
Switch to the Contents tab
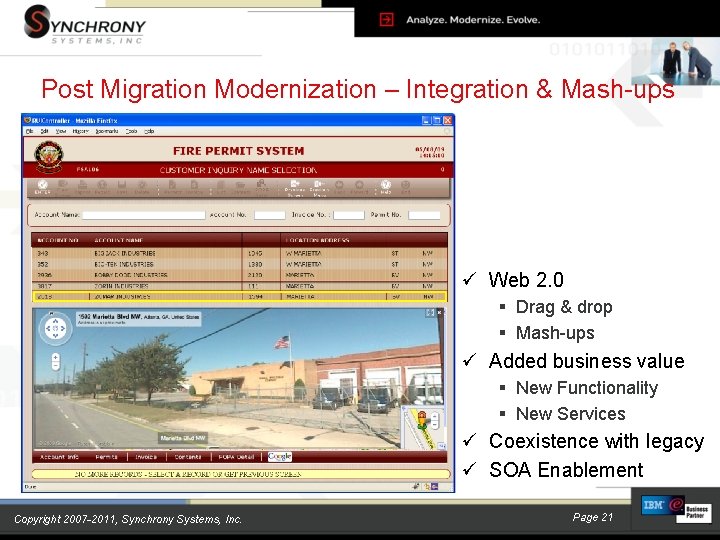tap(188, 457)
